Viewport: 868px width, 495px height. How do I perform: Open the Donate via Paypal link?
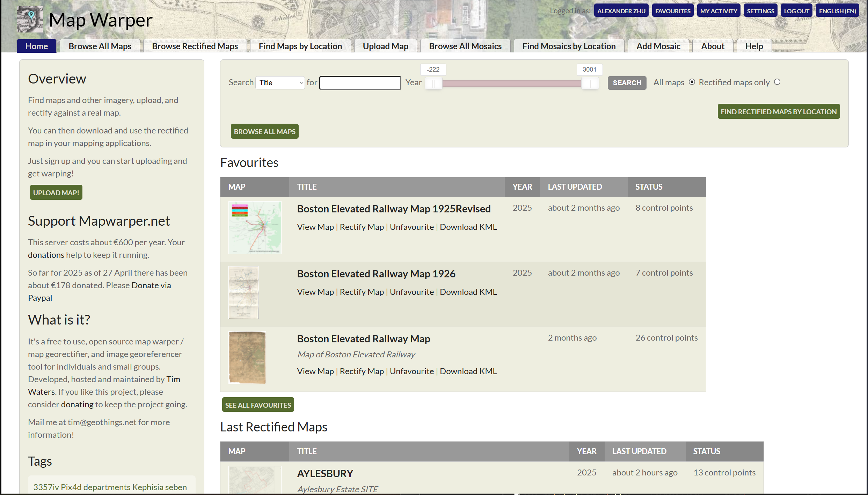(100, 291)
